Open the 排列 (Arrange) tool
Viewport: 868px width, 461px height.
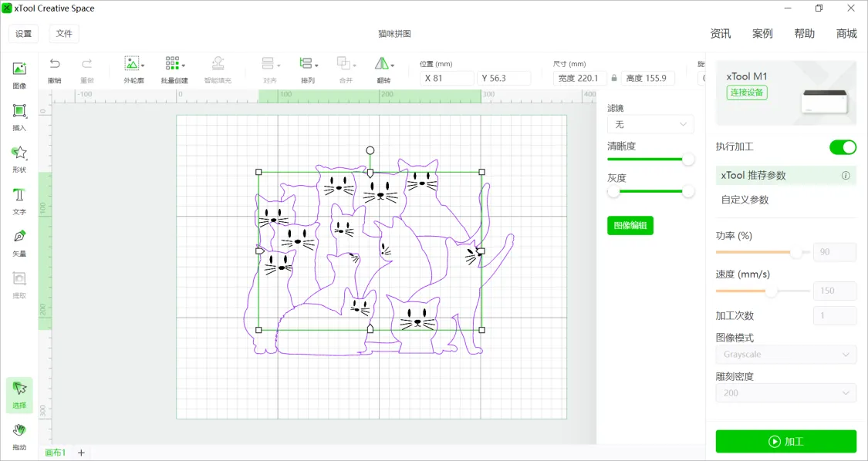click(308, 70)
